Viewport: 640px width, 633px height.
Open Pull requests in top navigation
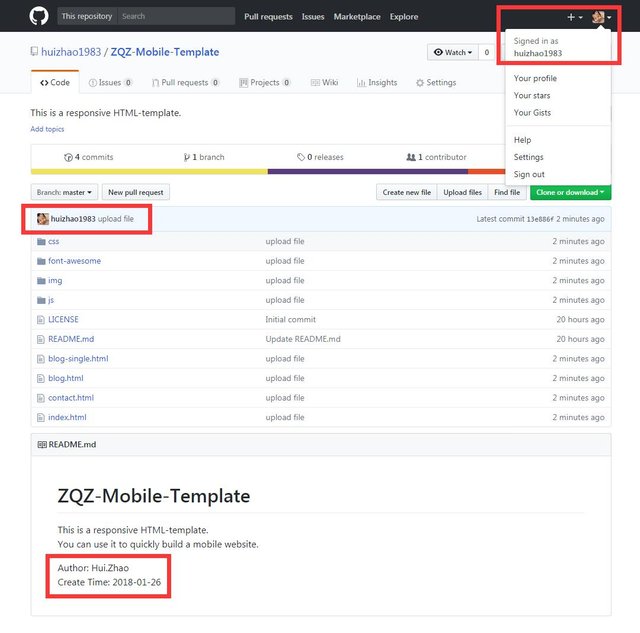coord(268,17)
